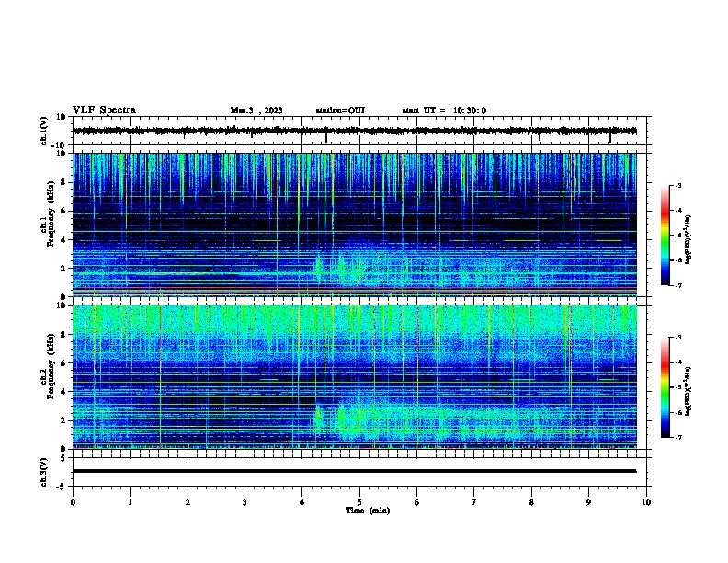Click time axis tick label "4"
The width and height of the screenshot is (728, 563).
(x=302, y=502)
